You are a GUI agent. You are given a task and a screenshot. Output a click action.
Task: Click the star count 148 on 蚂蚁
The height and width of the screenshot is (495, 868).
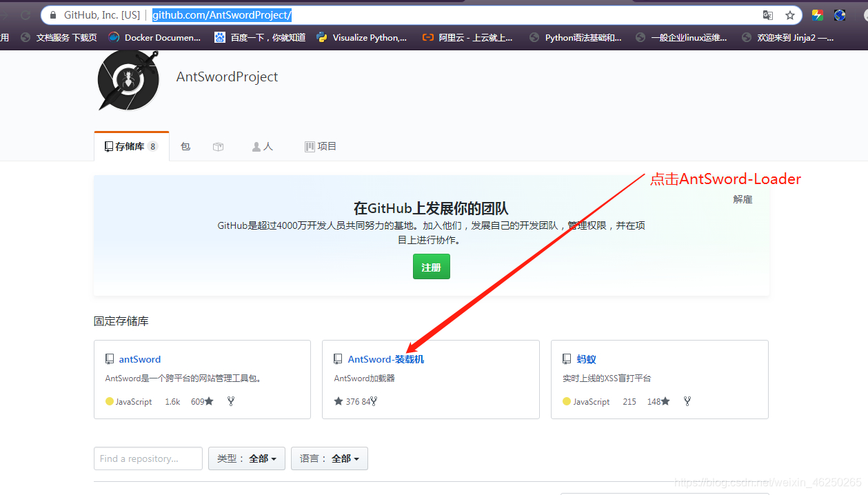pos(658,401)
